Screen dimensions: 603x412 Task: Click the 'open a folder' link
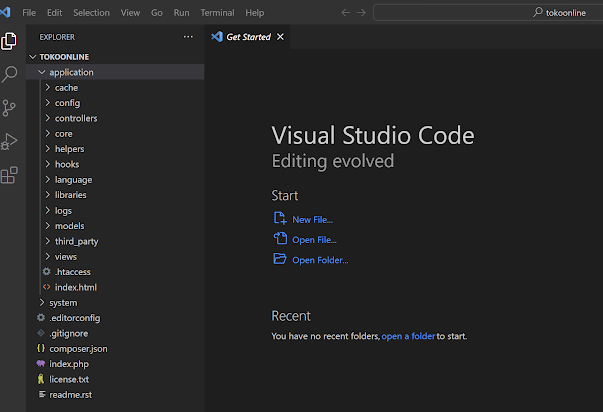(x=408, y=336)
